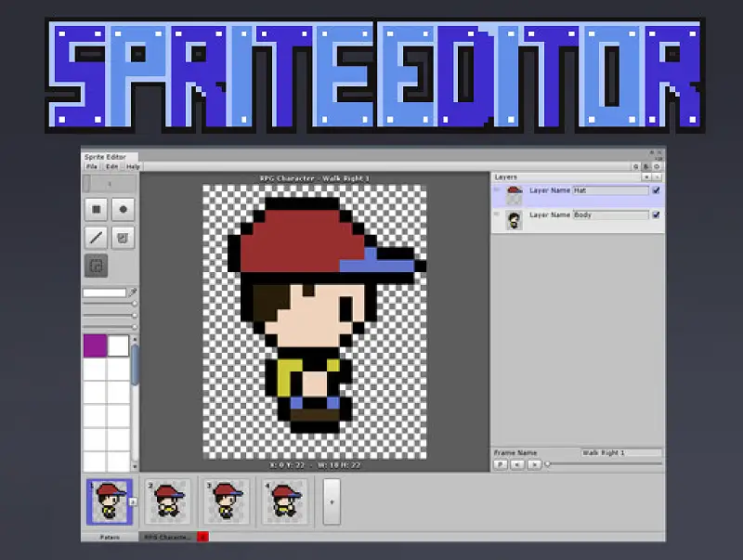Click the palette scrollbar thumb
This screenshot has width=743, height=560.
pos(135,365)
